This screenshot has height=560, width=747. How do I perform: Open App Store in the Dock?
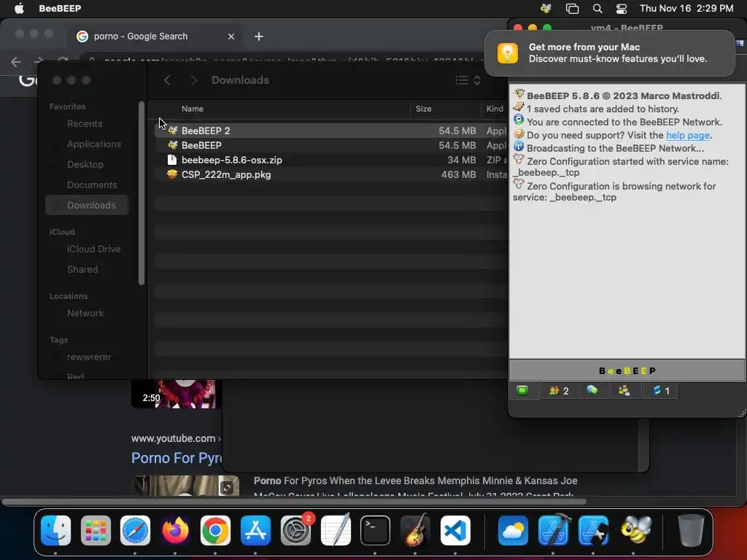click(256, 530)
